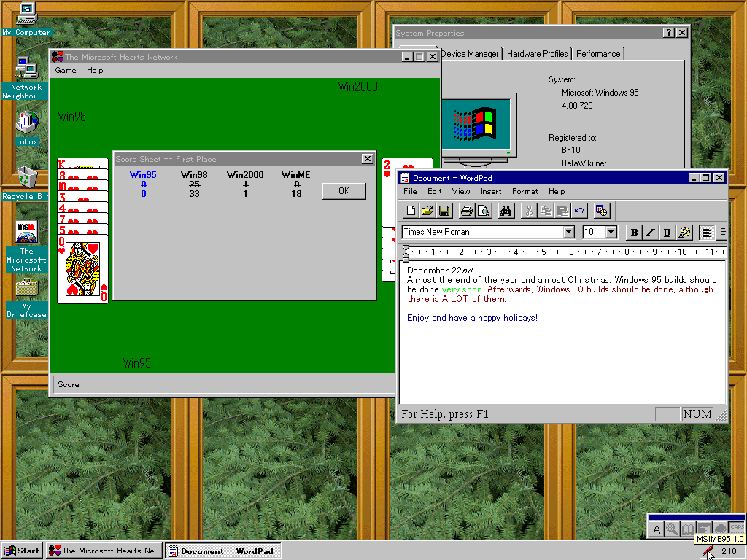Click the Copy icon in the WordPad toolbar
This screenshot has height=560, width=747.
pyautogui.click(x=546, y=211)
